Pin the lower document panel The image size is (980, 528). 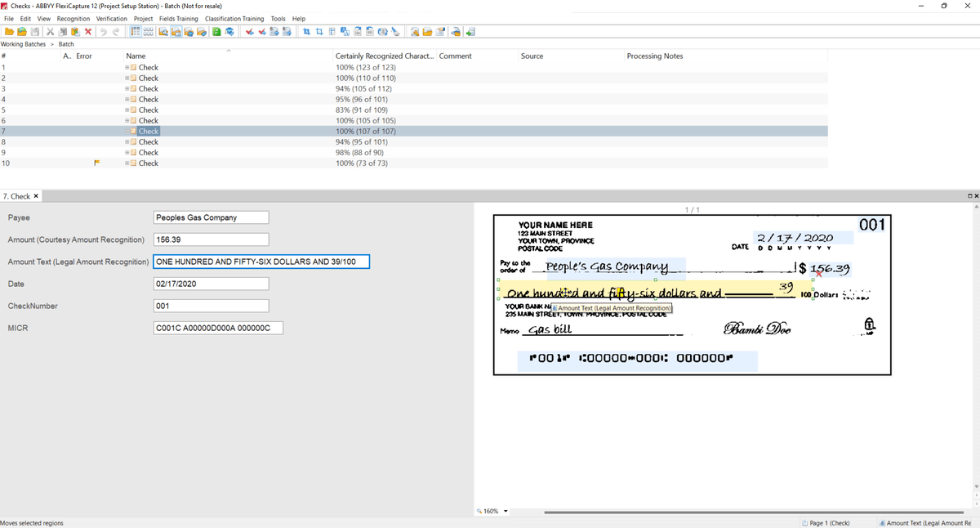click(969, 196)
